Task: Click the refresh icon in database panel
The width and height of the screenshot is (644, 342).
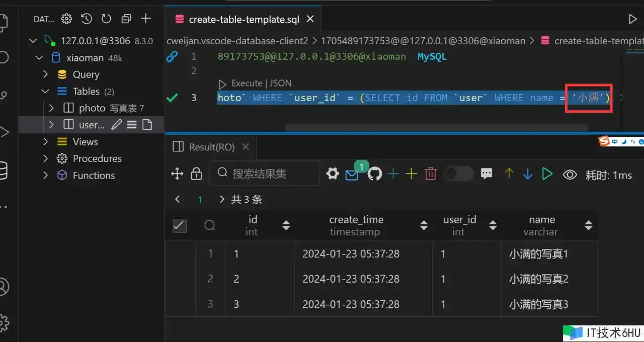Action: 106,19
